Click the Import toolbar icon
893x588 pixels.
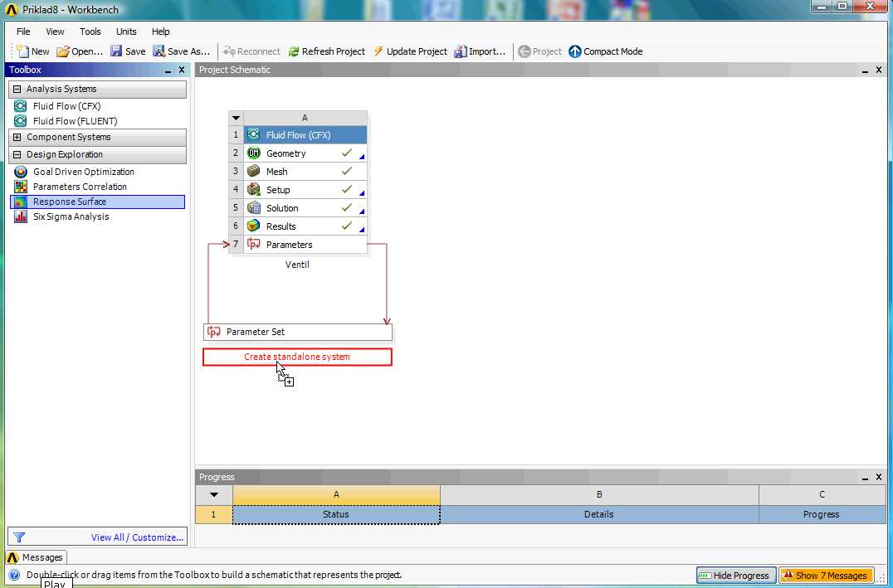click(460, 51)
